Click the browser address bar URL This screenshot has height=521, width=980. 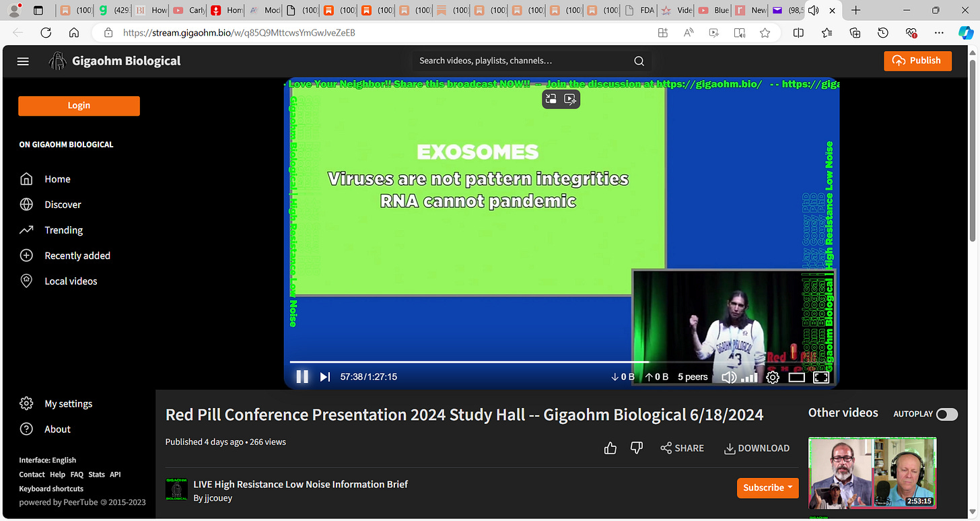point(239,32)
